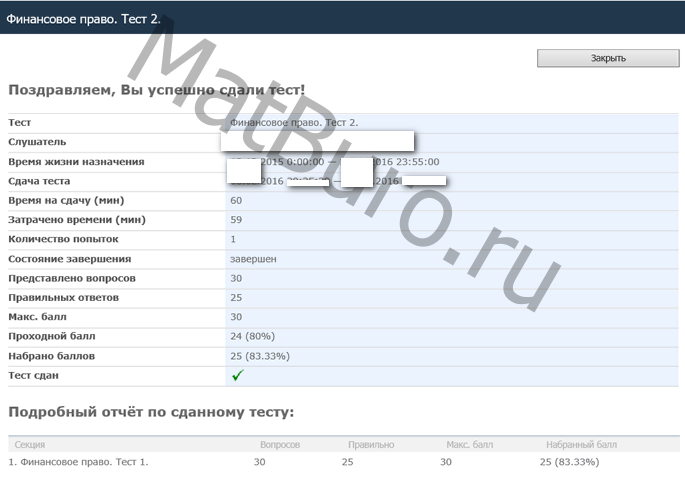Click the Слушатель row label
Screen dimensions: 685x479
(x=37, y=142)
